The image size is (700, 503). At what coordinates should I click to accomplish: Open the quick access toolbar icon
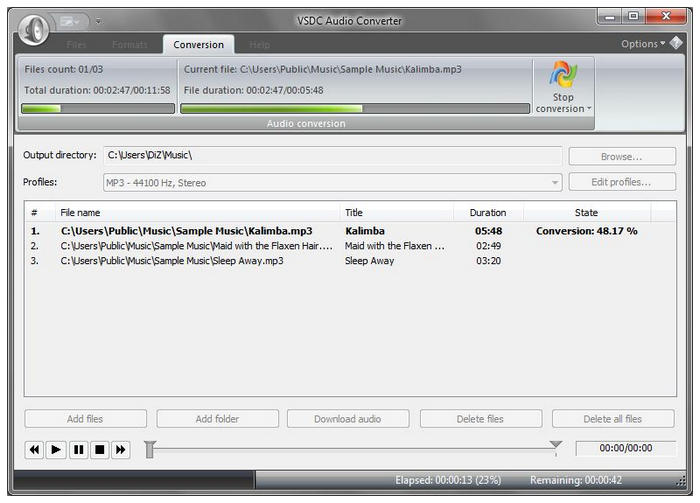click(x=70, y=21)
